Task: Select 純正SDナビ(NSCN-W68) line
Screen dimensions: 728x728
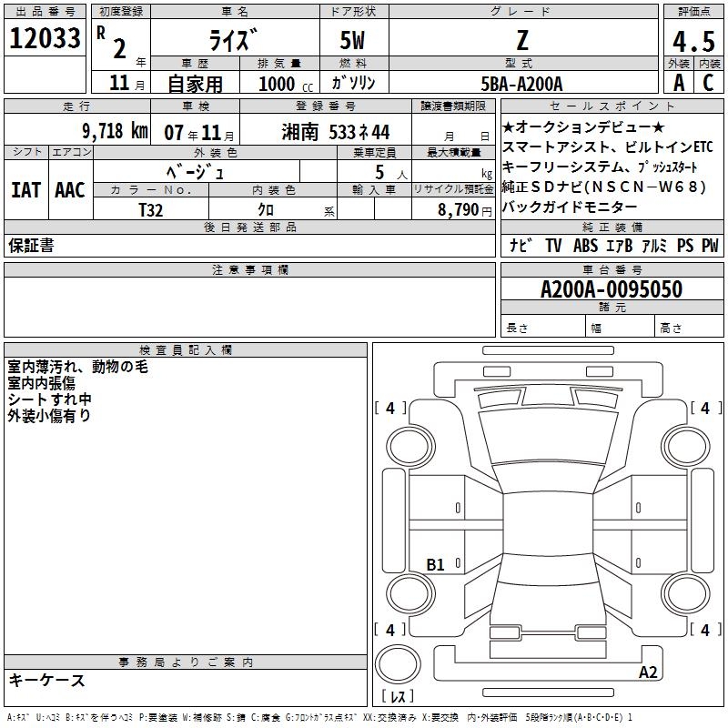Action: tap(604, 187)
